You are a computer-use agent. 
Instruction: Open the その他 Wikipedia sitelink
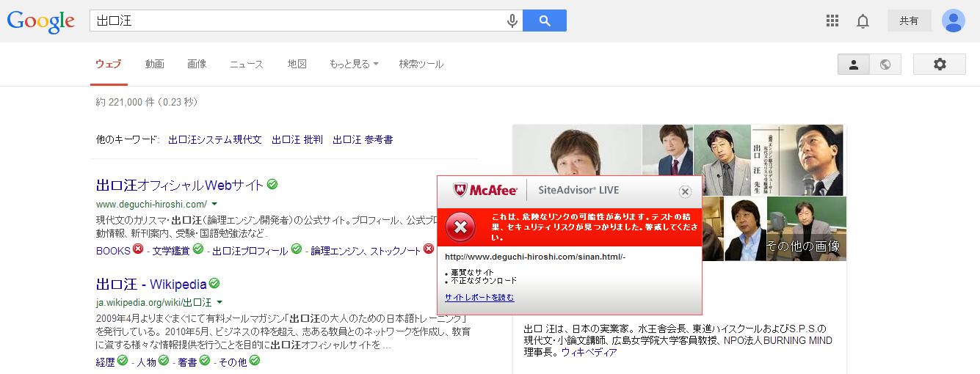point(233,362)
